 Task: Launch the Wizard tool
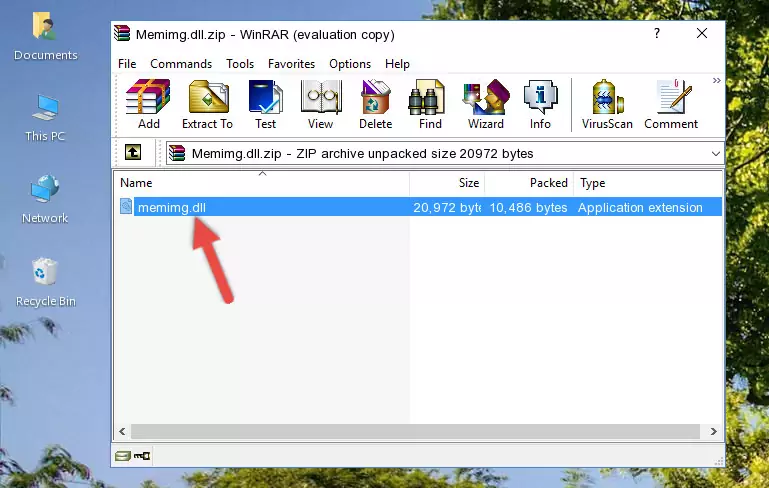(x=486, y=104)
